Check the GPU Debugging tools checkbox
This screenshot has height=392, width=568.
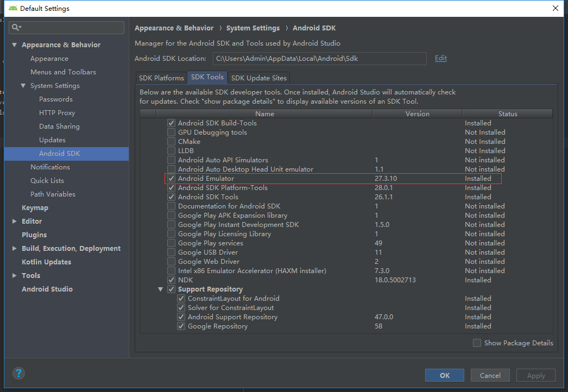[172, 132]
